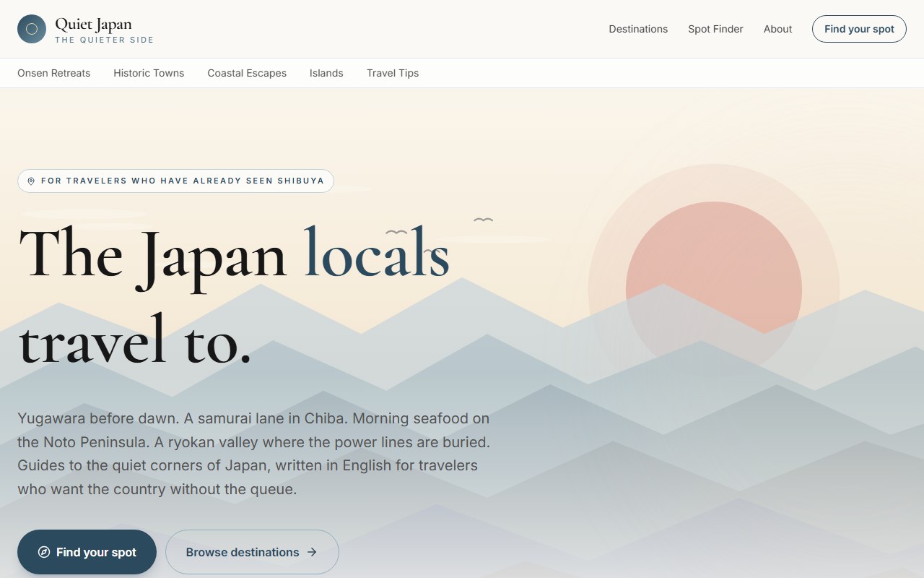Click the location pin icon in the badge
The image size is (924, 578).
[31, 181]
